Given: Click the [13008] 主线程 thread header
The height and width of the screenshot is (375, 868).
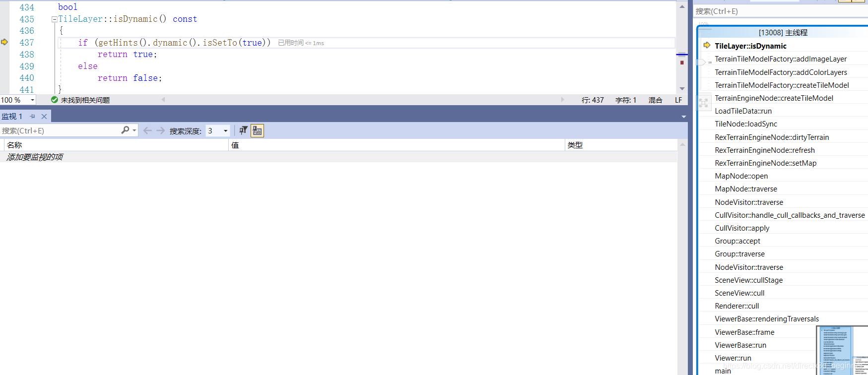Looking at the screenshot, I should click(x=783, y=33).
